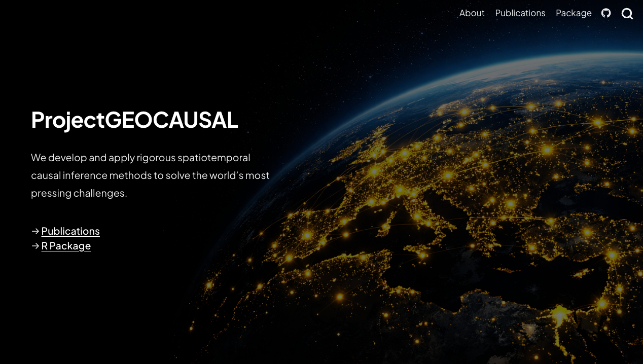Click the text "pressing challenges."
The height and width of the screenshot is (364, 643).
[x=79, y=193]
